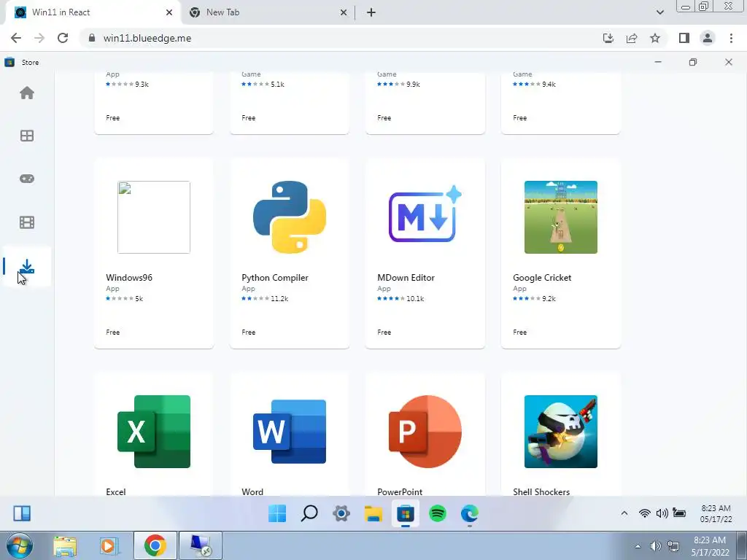
Task: Open the Win11 clock showing 05/17/22
Action: (x=716, y=513)
